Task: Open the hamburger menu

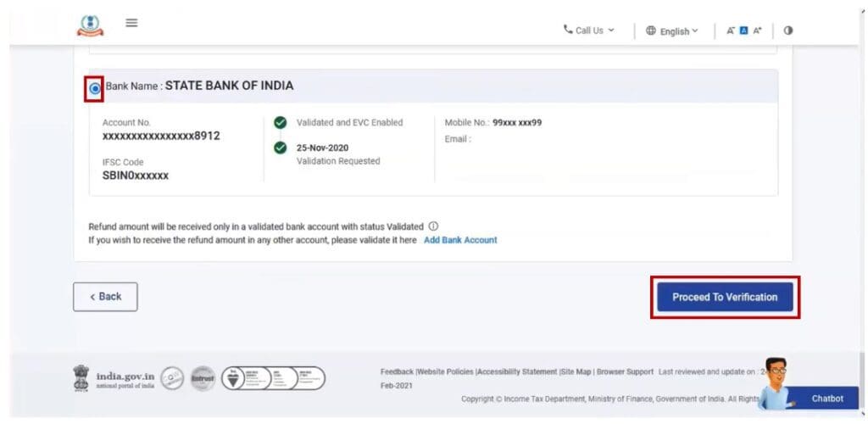Action: point(131,23)
